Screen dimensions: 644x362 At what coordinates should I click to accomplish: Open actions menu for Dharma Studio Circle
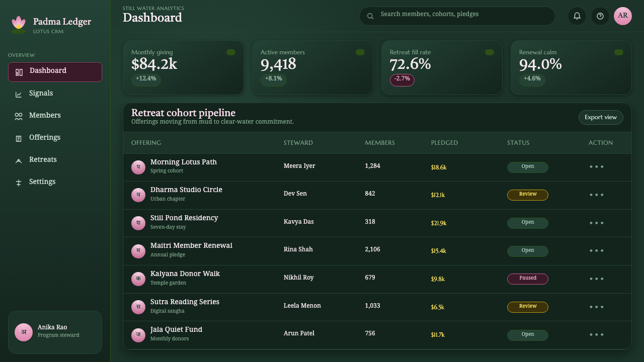pyautogui.click(x=597, y=195)
